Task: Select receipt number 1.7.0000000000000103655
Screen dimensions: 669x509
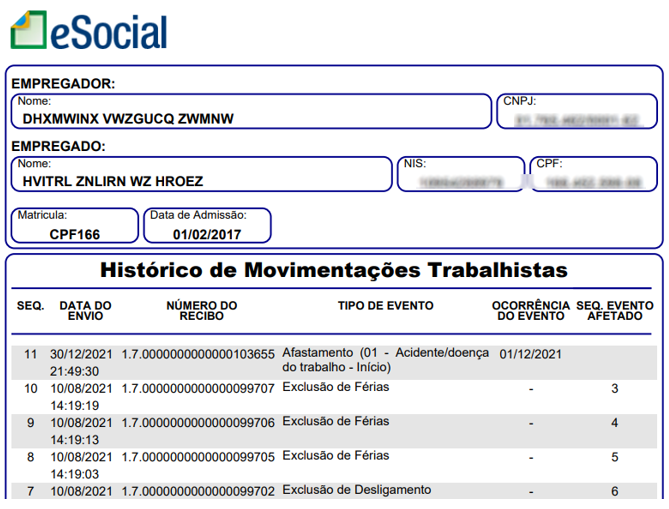Action: 198,354
